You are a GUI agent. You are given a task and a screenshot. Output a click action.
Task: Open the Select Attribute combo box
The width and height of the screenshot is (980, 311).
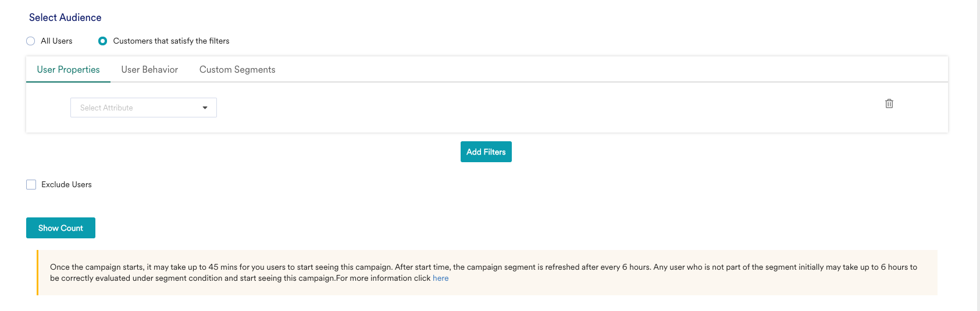click(x=144, y=108)
